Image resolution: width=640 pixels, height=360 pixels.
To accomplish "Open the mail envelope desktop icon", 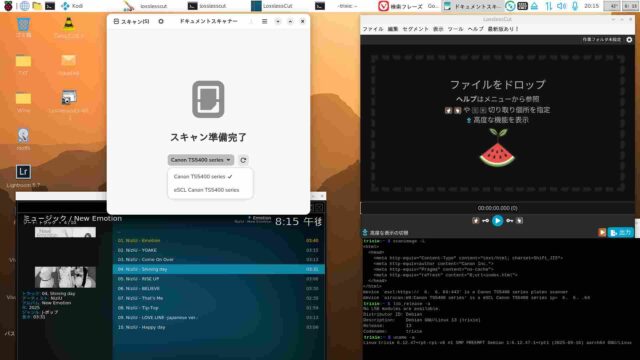I will (69, 60).
